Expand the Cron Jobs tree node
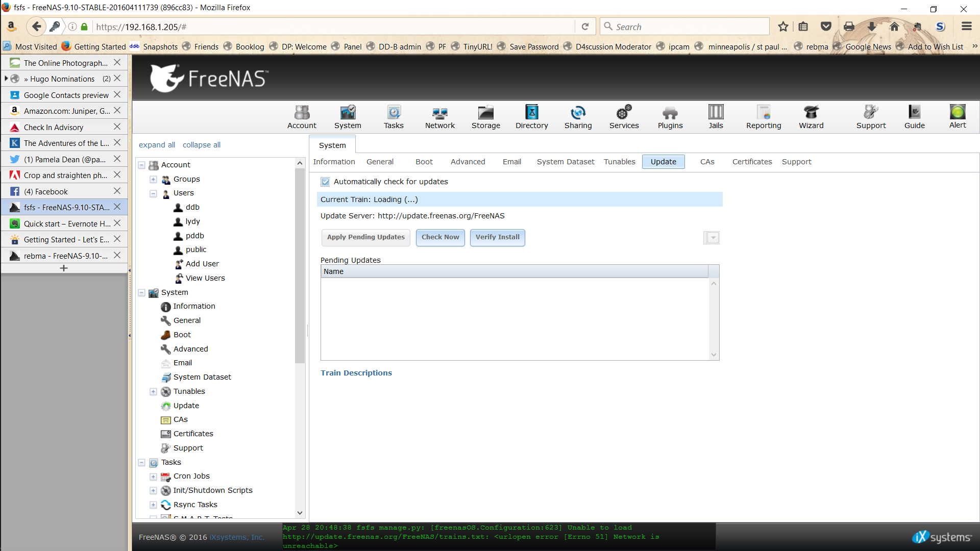 [153, 477]
